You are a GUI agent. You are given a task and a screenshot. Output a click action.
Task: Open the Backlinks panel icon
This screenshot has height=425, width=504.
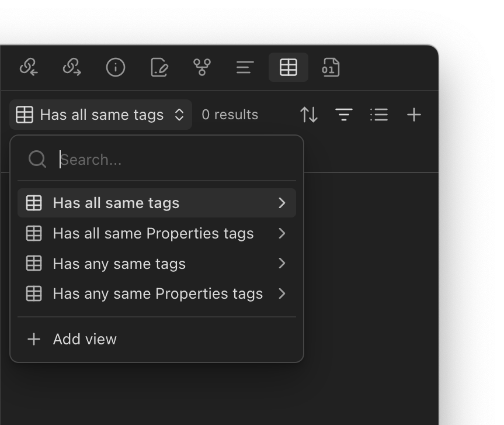pos(29,68)
